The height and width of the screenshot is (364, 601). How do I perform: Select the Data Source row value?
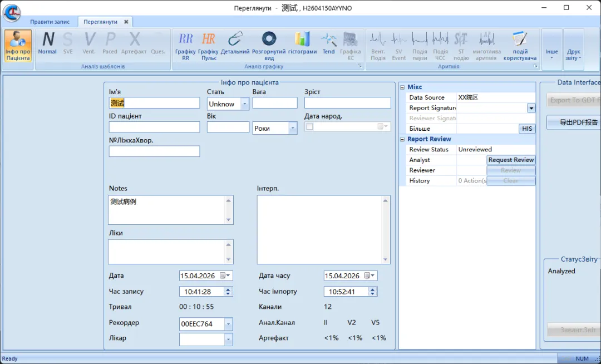click(496, 98)
